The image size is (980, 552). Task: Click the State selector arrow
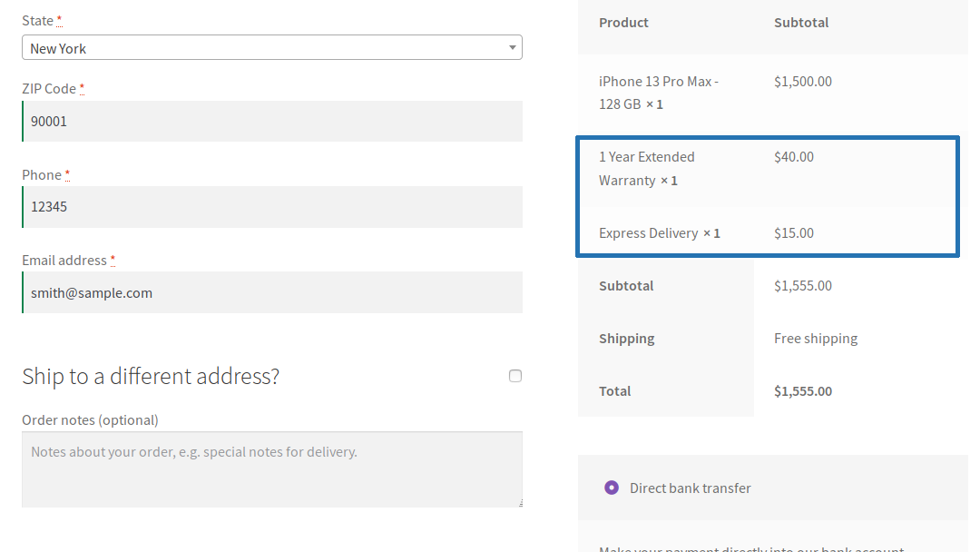click(512, 48)
